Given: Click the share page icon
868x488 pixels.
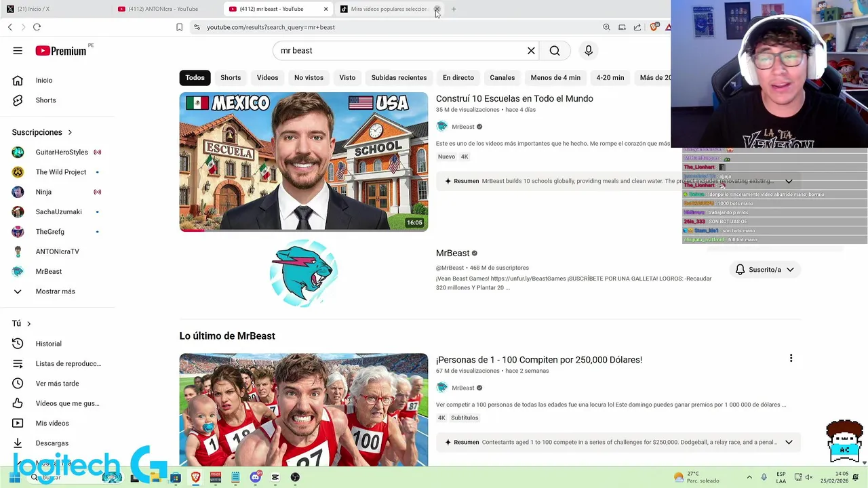Looking at the screenshot, I should coord(637,27).
